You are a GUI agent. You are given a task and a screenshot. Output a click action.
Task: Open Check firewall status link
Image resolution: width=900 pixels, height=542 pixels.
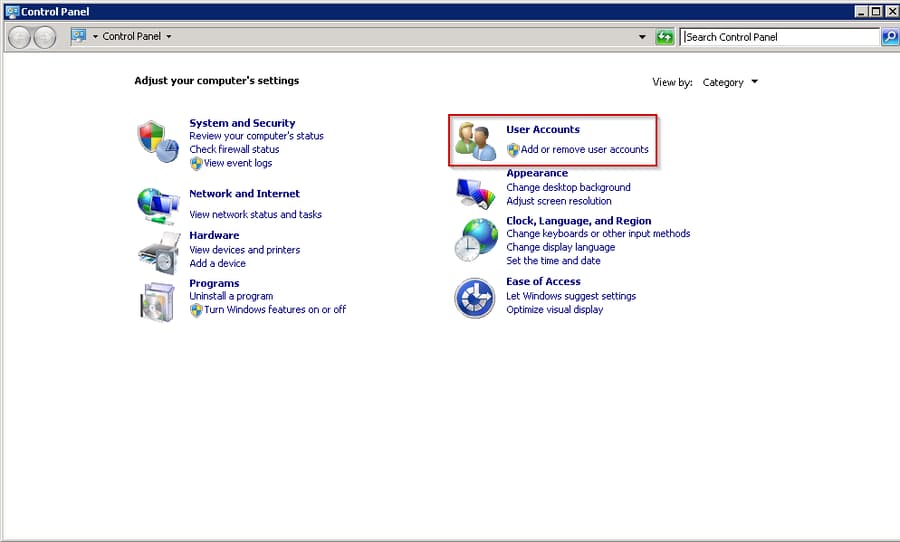pos(234,149)
